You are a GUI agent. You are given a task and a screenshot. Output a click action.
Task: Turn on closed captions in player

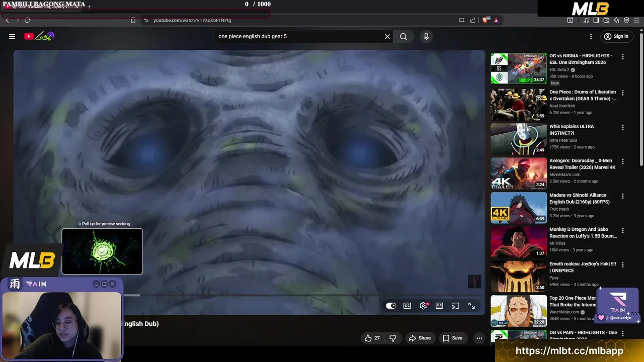[x=407, y=306]
